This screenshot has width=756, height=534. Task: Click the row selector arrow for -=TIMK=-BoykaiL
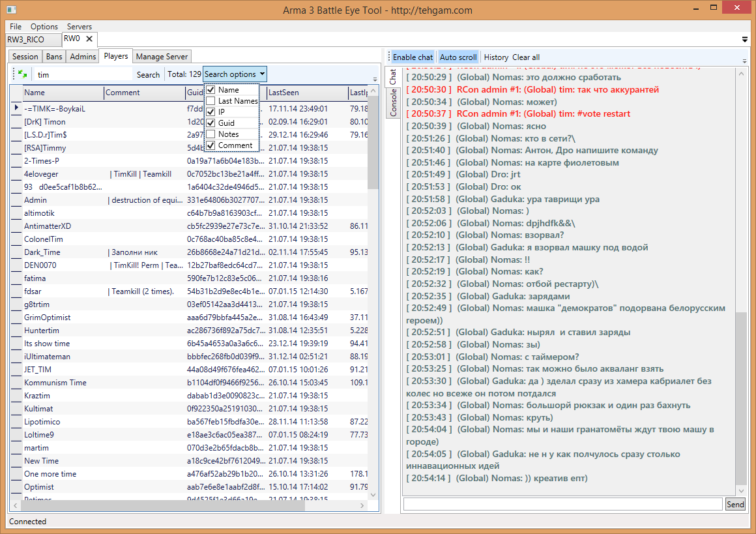[x=16, y=108]
